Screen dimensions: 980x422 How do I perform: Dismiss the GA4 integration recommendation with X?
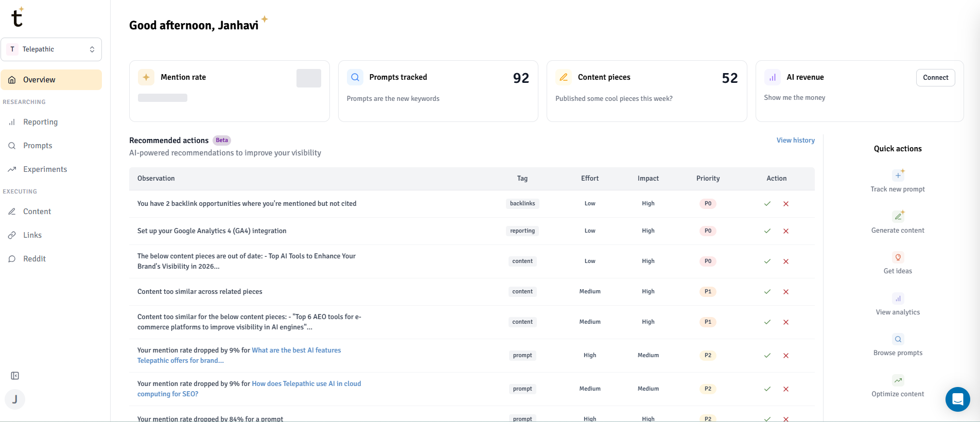tap(786, 231)
